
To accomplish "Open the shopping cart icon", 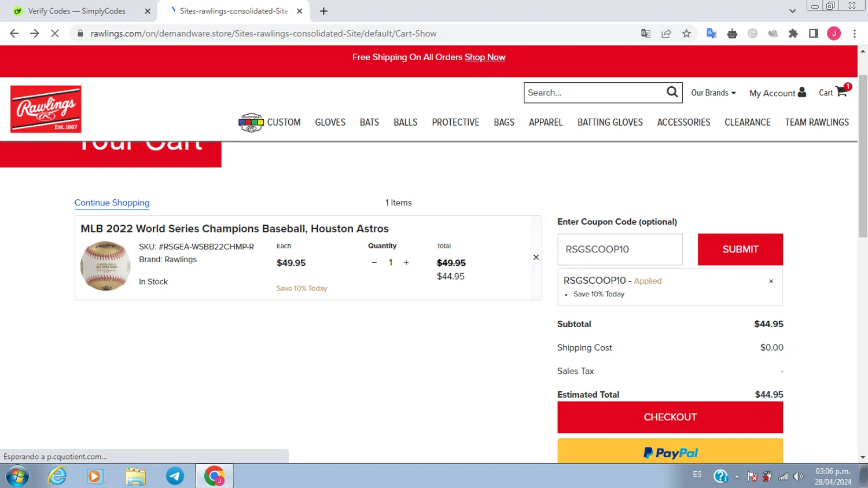I will pyautogui.click(x=841, y=91).
